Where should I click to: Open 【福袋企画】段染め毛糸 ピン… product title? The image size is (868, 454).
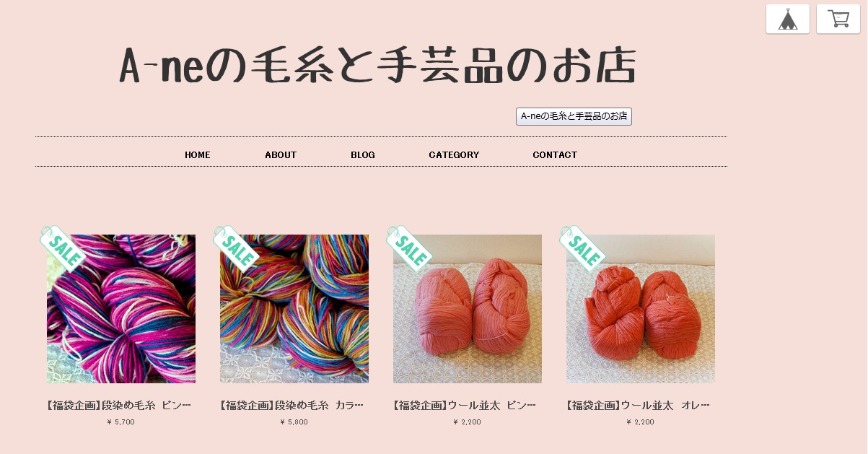coord(119,406)
